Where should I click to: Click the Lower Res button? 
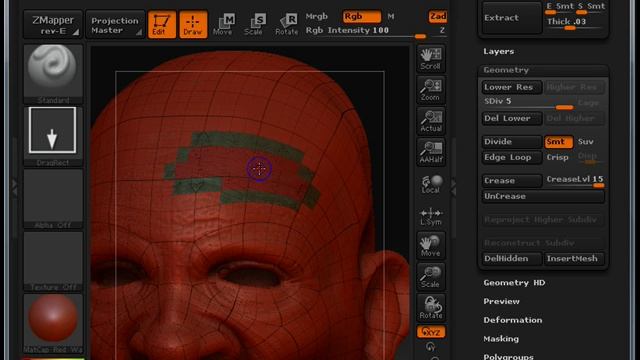512,87
